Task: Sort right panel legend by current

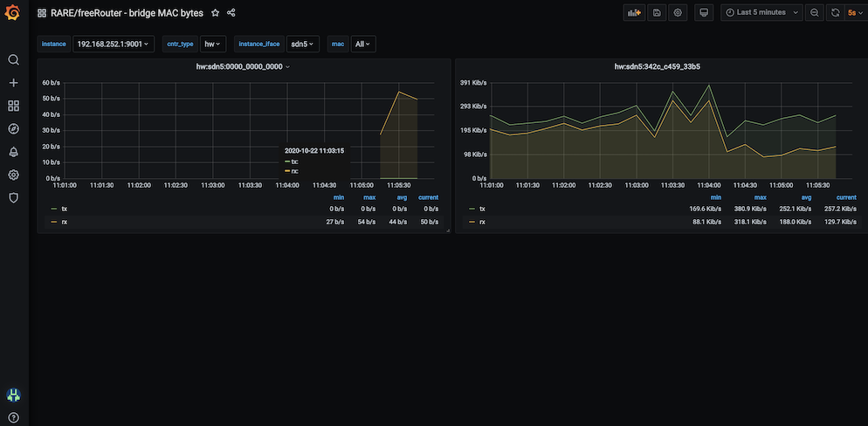Action: click(x=846, y=197)
